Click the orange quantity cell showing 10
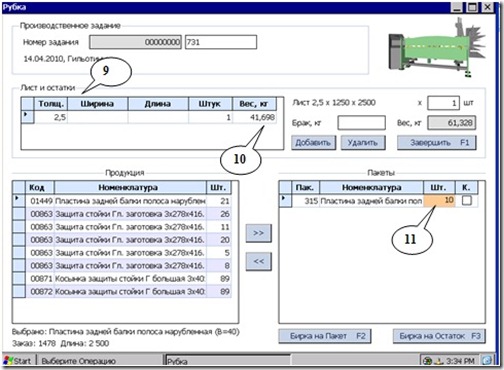Image resolution: width=504 pixels, height=370 pixels. tap(439, 201)
